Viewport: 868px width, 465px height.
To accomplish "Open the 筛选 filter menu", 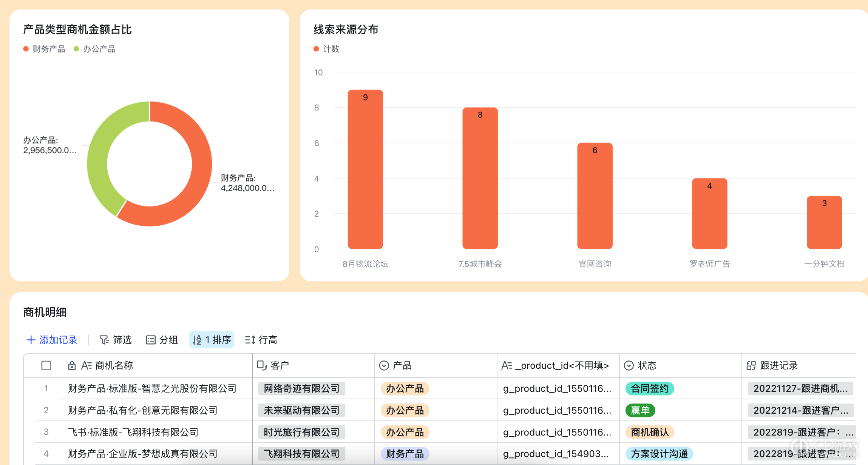I will pyautogui.click(x=115, y=340).
